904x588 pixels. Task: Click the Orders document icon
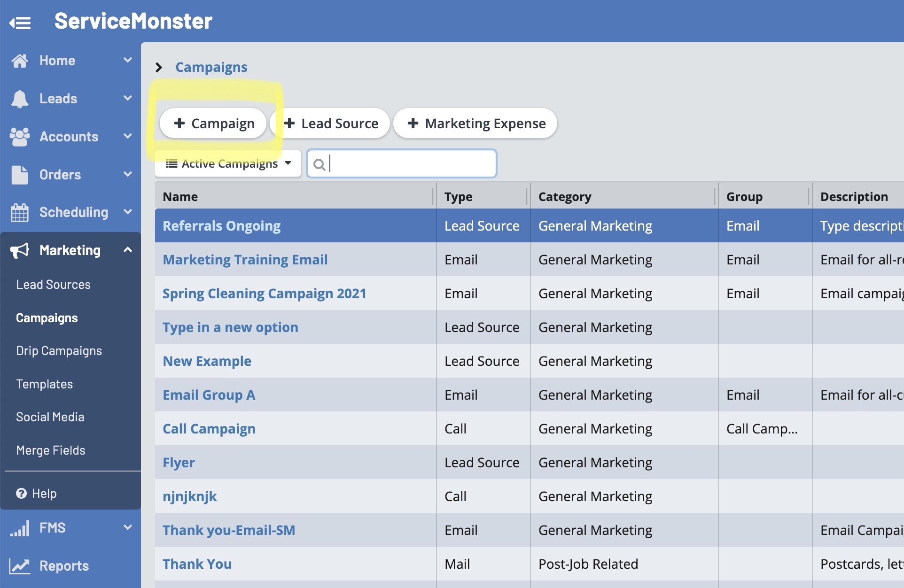coord(20,175)
